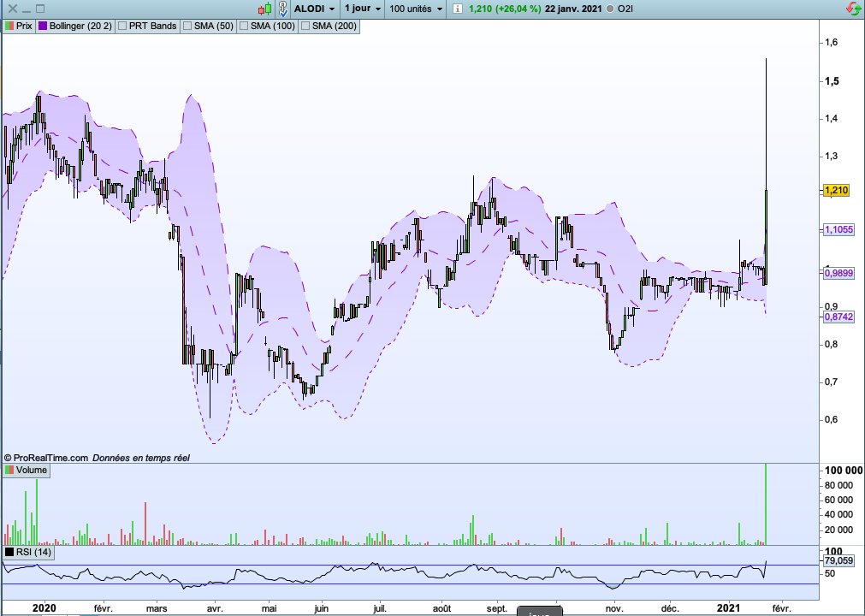This screenshot has height=616, width=865.
Task: Click the 'août' month label
Action: (x=441, y=609)
